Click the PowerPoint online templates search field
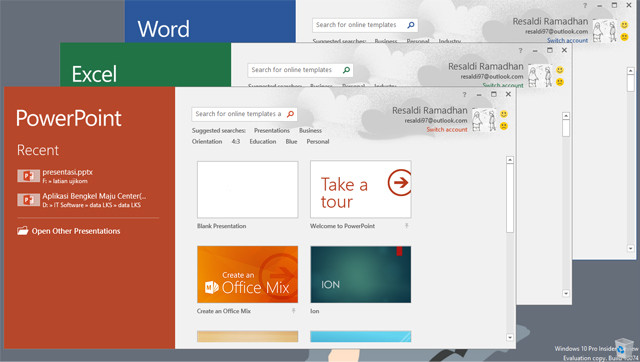 [x=238, y=114]
